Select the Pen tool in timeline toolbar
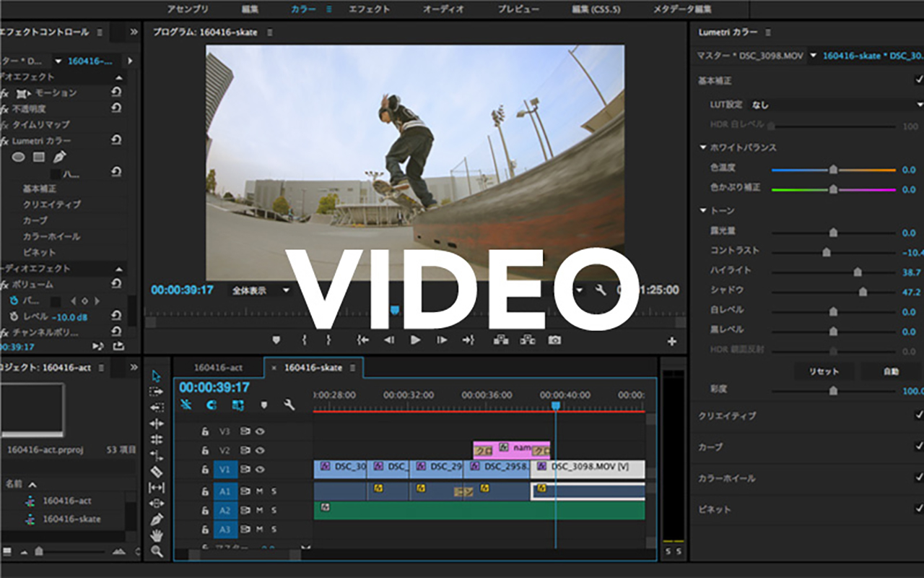Screen dimensions: 924x578 157,519
